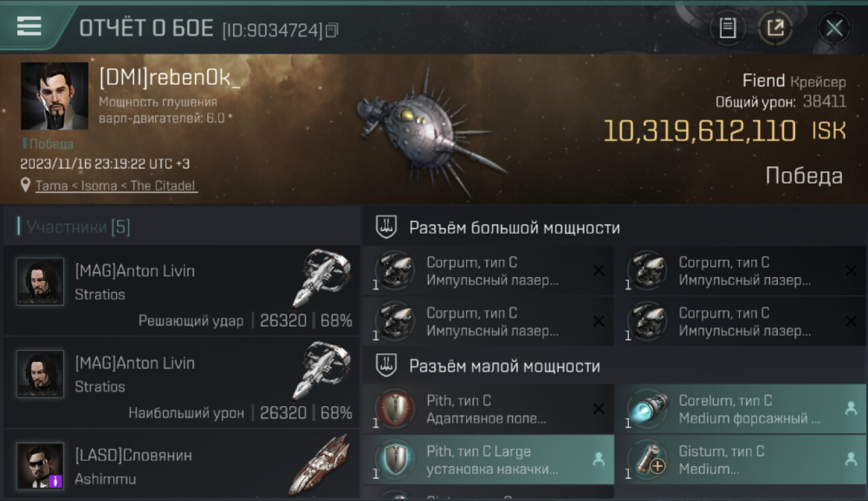Copy the battle report ID icon
The width and height of the screenshot is (868, 501).
pos(332,30)
